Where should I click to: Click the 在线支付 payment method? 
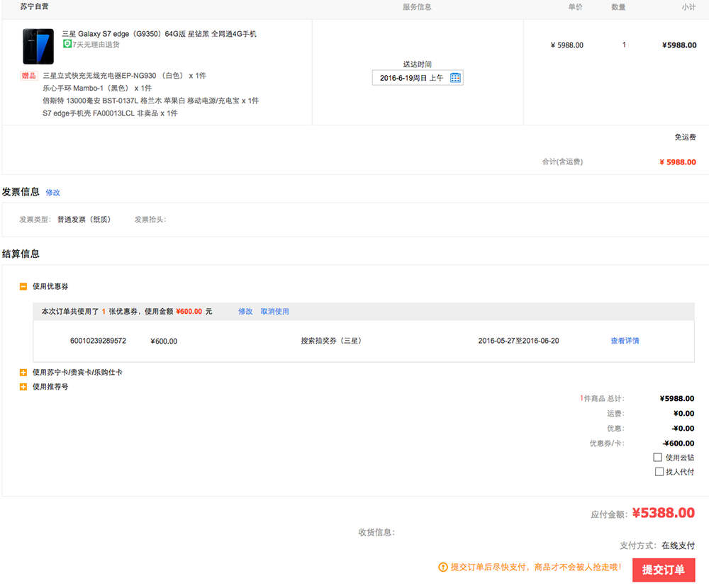point(679,545)
